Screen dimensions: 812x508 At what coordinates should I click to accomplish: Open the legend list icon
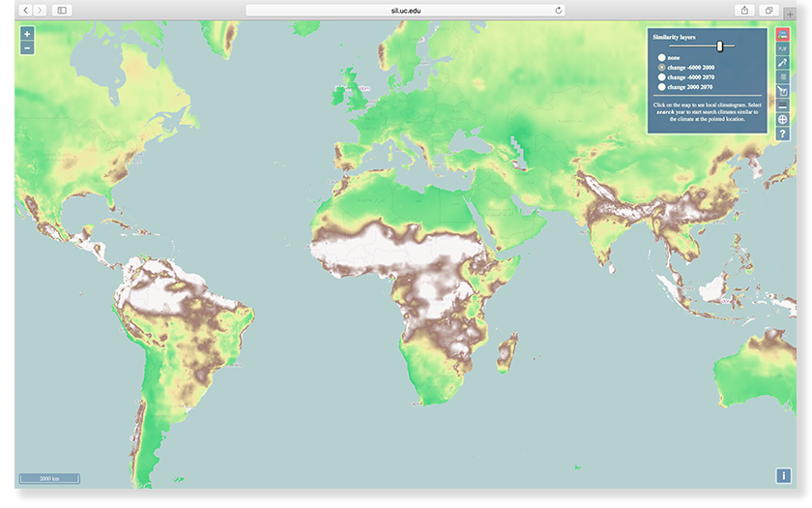[783, 77]
